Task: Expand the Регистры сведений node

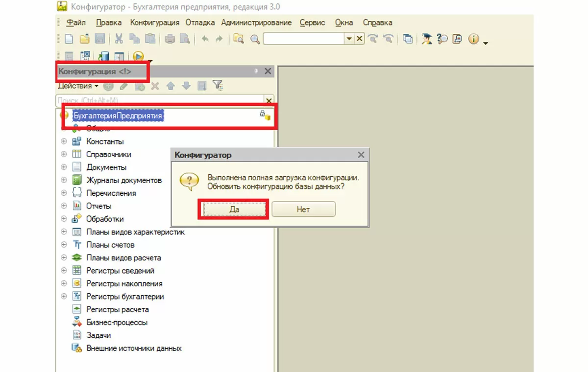Action: (64, 271)
